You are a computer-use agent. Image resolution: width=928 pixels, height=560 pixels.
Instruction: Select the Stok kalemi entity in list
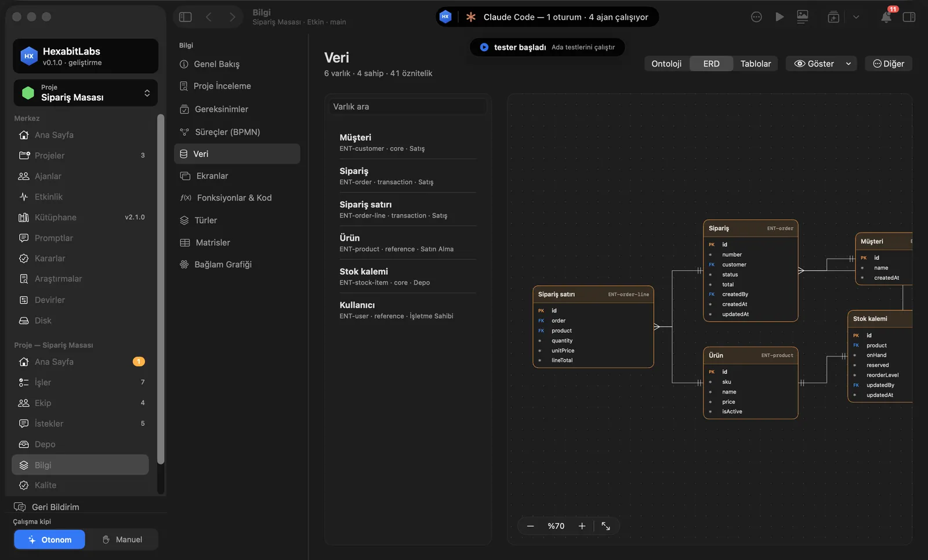[408, 277]
